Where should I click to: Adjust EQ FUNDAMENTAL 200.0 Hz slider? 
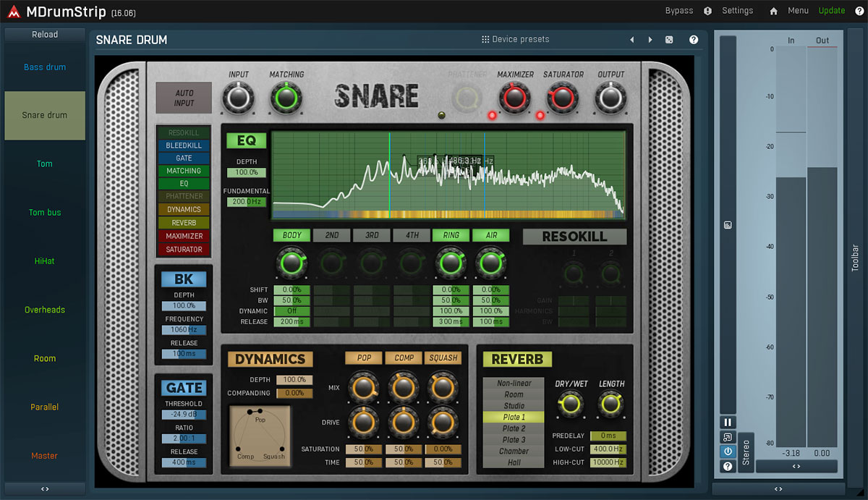[x=246, y=203]
